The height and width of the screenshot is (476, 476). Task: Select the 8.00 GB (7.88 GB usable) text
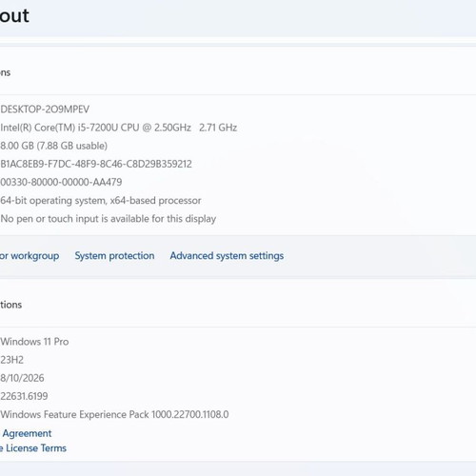click(53, 146)
